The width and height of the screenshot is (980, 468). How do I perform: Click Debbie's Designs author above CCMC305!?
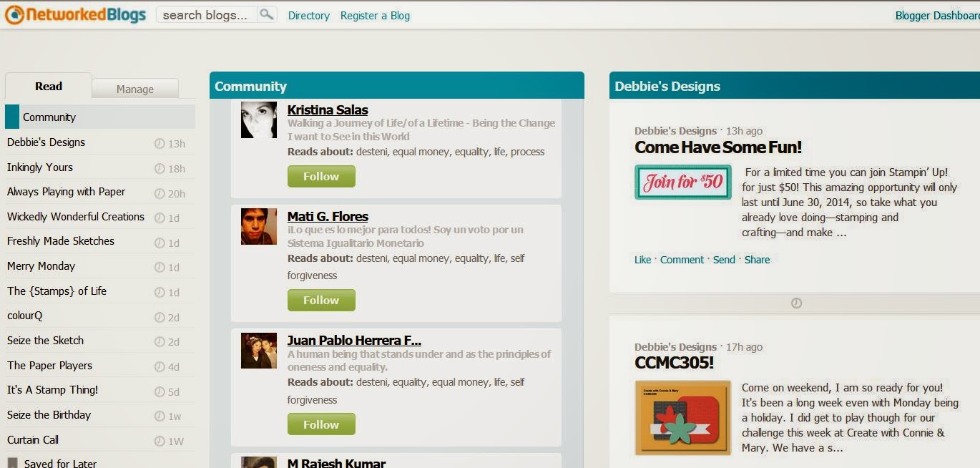tap(675, 347)
